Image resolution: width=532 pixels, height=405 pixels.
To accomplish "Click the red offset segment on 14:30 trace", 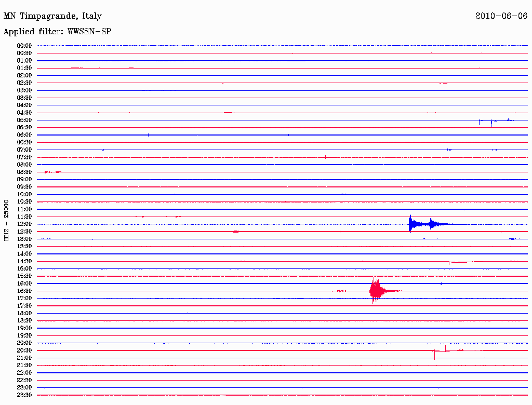I will (x=465, y=262).
